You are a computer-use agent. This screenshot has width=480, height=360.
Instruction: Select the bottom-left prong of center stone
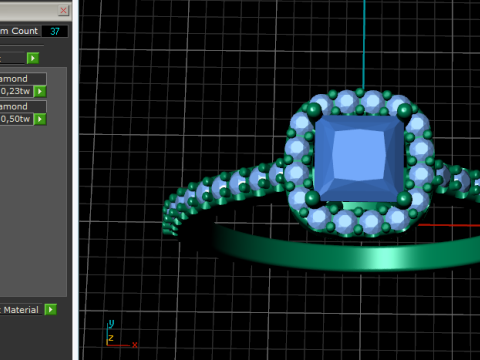pyautogui.click(x=312, y=199)
